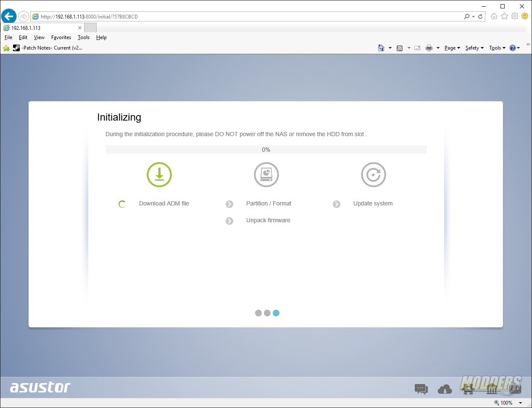Expand the Home button dropdown arrow
This screenshot has height=408, width=532.
tap(390, 48)
